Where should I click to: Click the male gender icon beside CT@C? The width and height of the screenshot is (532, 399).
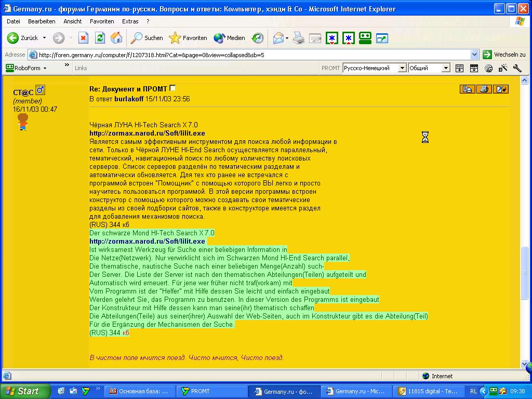click(40, 90)
